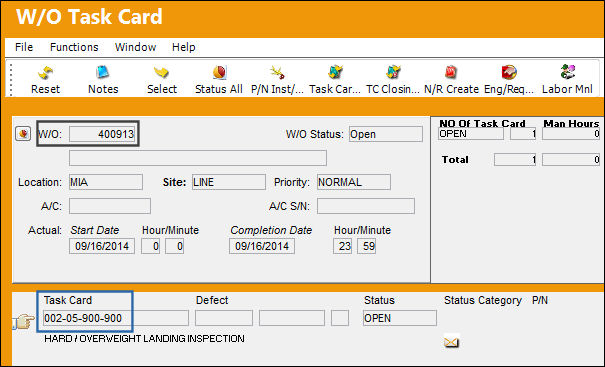This screenshot has width=605, height=367.
Task: Click the empty A/C S/N field
Action: 366,206
